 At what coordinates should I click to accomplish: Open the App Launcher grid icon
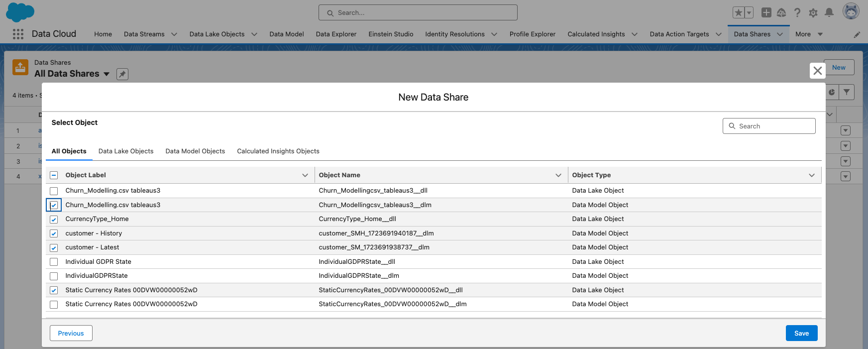coord(18,34)
